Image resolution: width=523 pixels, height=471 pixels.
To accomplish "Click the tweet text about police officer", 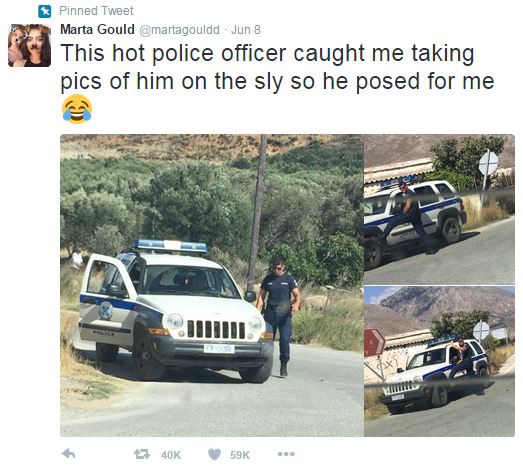I will (x=277, y=67).
